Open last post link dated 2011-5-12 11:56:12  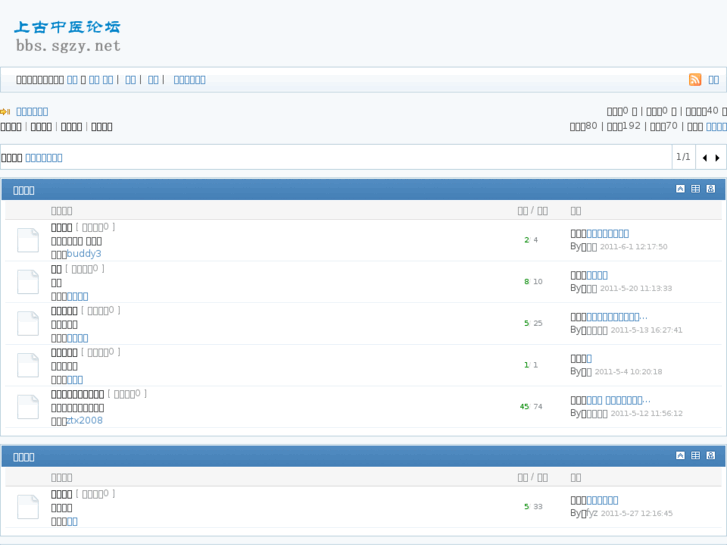pyautogui.click(x=619, y=400)
